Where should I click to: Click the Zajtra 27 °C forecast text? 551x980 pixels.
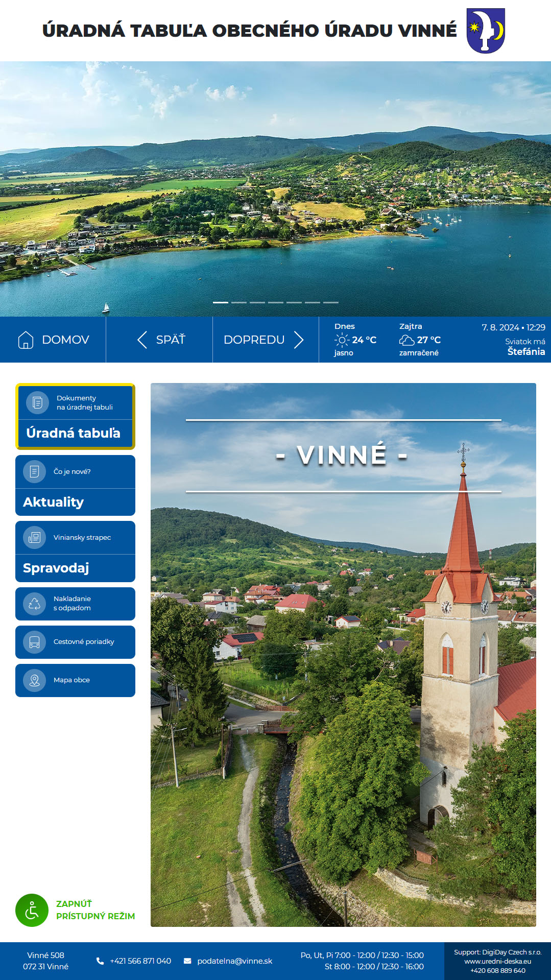420,340
